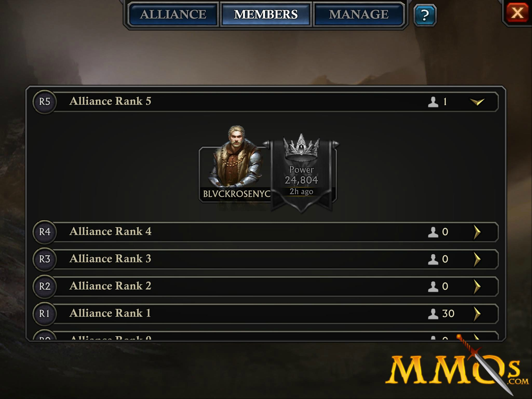Select the MEMBERS tab
Screen dimensions: 532x399
click(266, 14)
